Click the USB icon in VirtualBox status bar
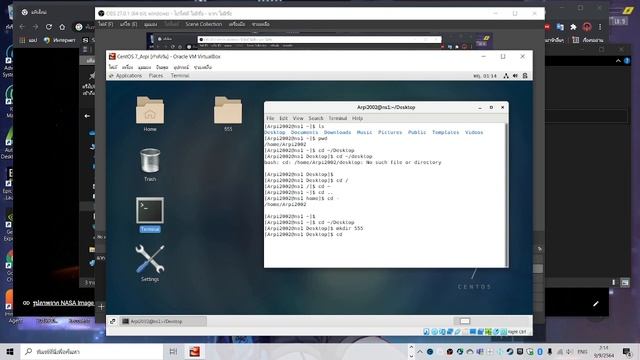The width and height of the screenshot is (640, 360). [457, 332]
